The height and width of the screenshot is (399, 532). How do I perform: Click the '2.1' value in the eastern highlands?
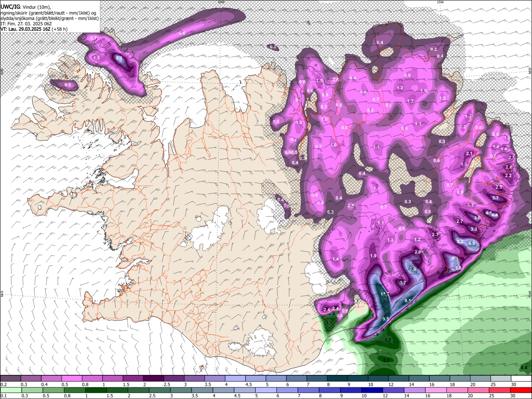469,154
